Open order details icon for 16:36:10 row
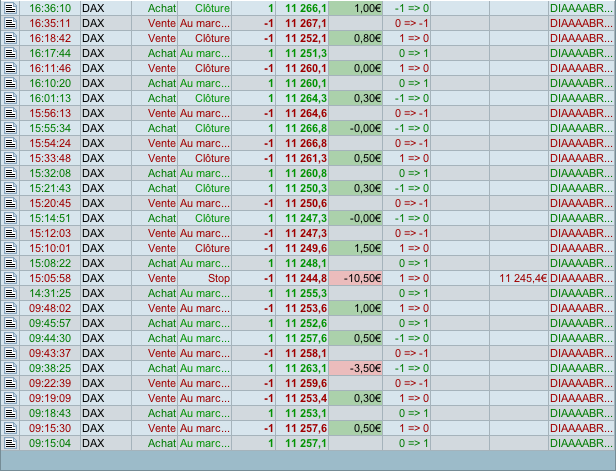The height and width of the screenshot is (471, 616). pyautogui.click(x=11, y=8)
